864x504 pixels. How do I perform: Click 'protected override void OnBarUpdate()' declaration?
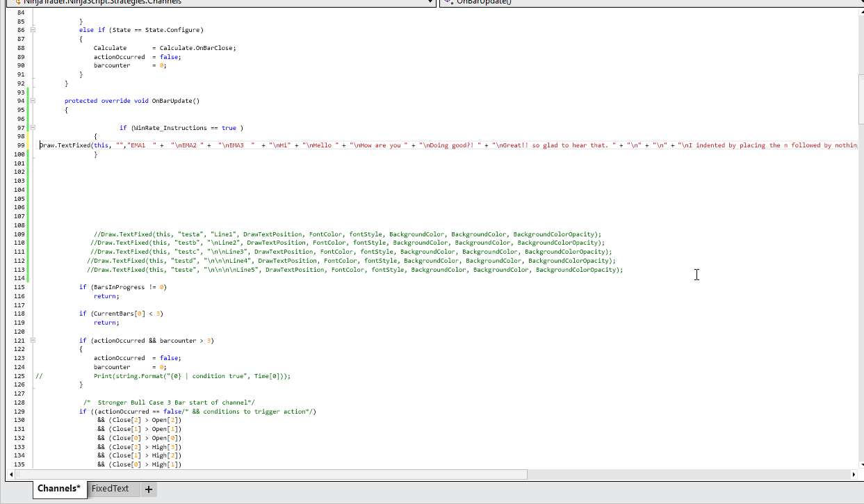[132, 101]
